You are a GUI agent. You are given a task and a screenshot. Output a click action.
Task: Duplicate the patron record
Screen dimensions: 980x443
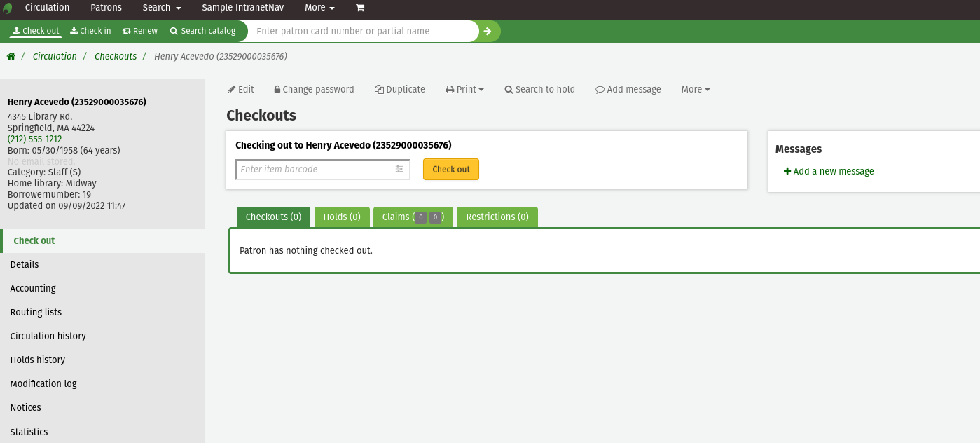click(399, 89)
